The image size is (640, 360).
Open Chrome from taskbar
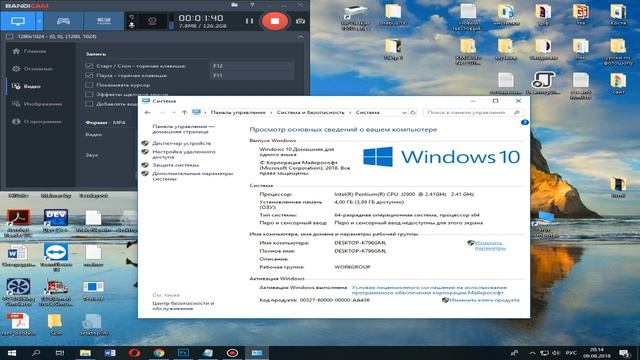[x=159, y=353]
